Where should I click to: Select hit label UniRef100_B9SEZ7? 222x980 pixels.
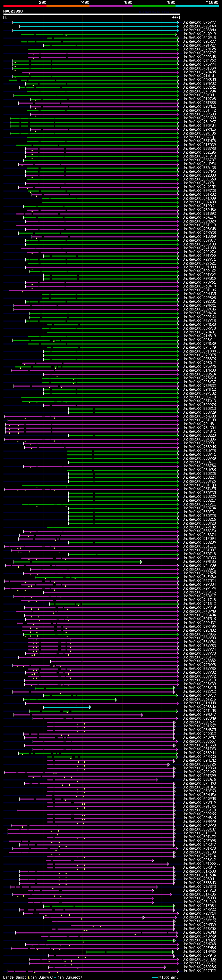point(199,963)
